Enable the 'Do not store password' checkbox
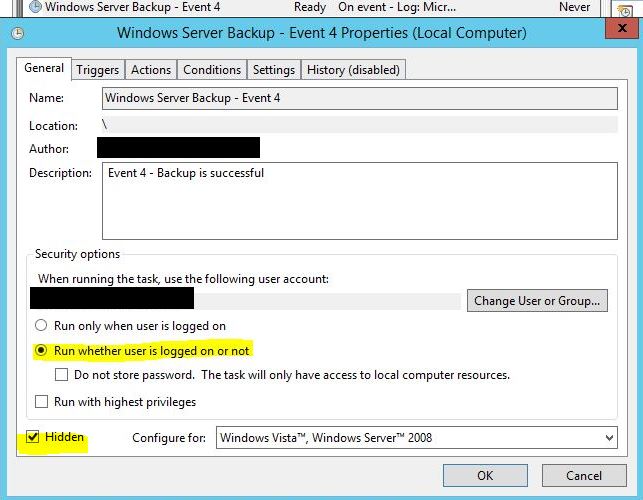Viewport: 643px width, 500px height. point(62,375)
